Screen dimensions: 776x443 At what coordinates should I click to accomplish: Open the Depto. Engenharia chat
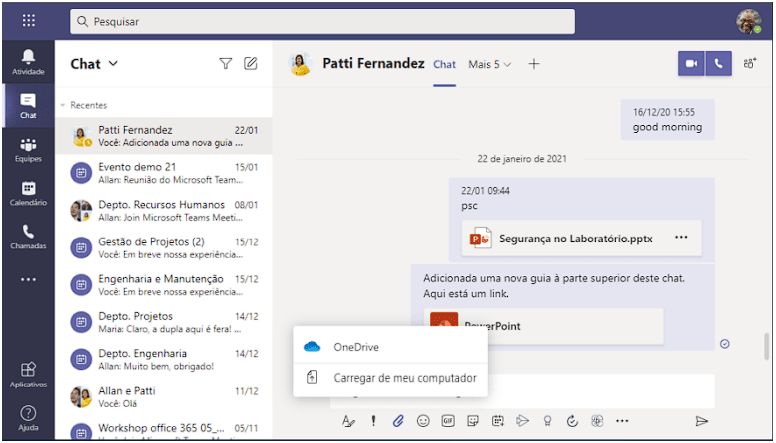pos(164,359)
